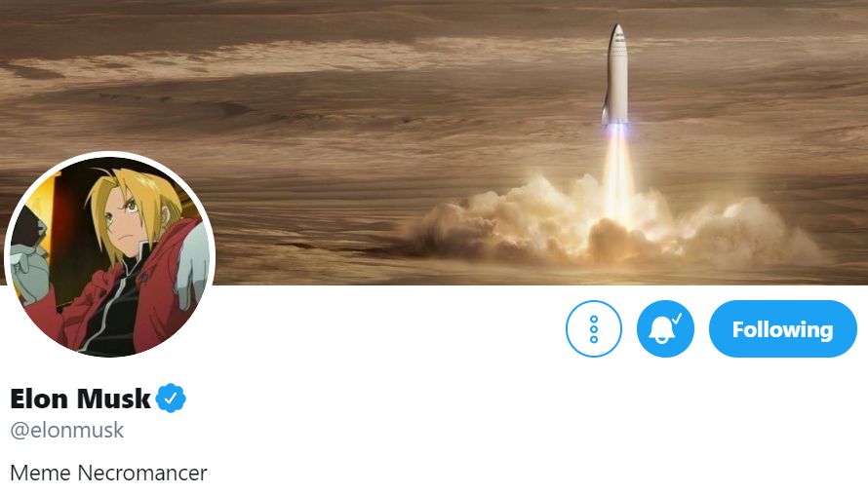868x494 pixels.
Task: Click the Meme Necromancer bio text
Action: click(x=108, y=473)
